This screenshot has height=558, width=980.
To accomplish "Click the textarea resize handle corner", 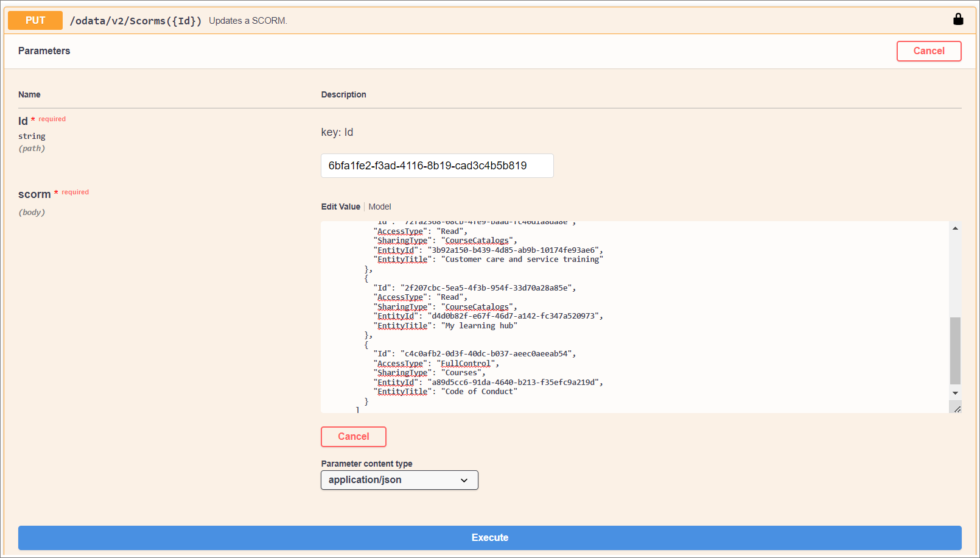I will [x=957, y=409].
